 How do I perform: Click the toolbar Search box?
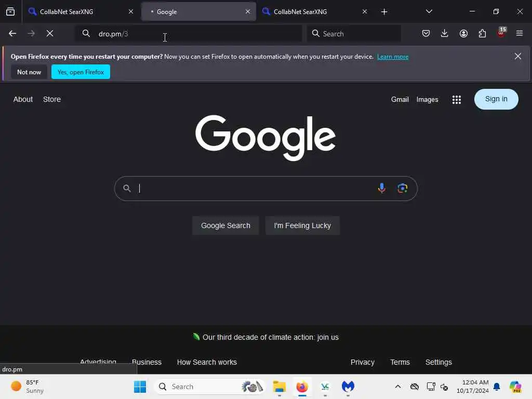click(x=354, y=34)
